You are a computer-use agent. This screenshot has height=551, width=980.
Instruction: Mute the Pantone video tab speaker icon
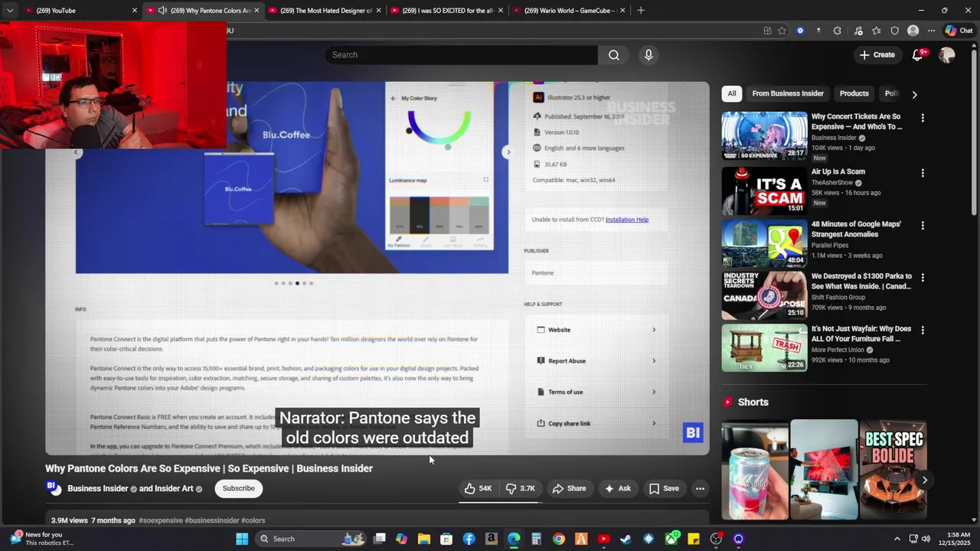(162, 11)
